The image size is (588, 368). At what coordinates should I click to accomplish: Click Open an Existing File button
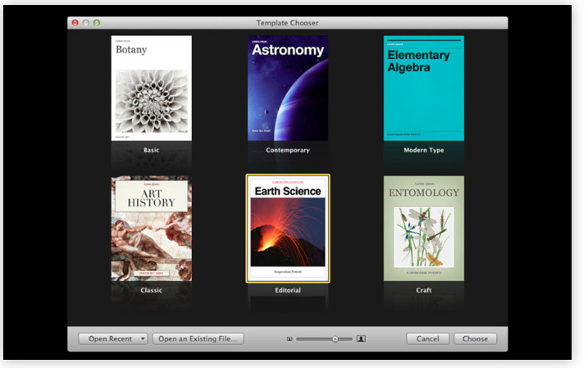198,338
